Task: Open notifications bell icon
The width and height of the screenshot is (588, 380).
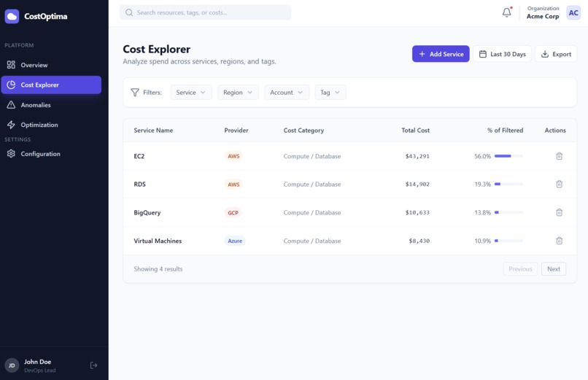Action: [506, 12]
